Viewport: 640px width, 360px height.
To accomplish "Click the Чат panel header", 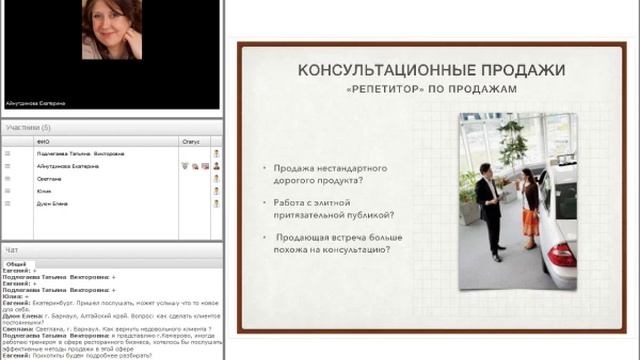I will [112, 250].
